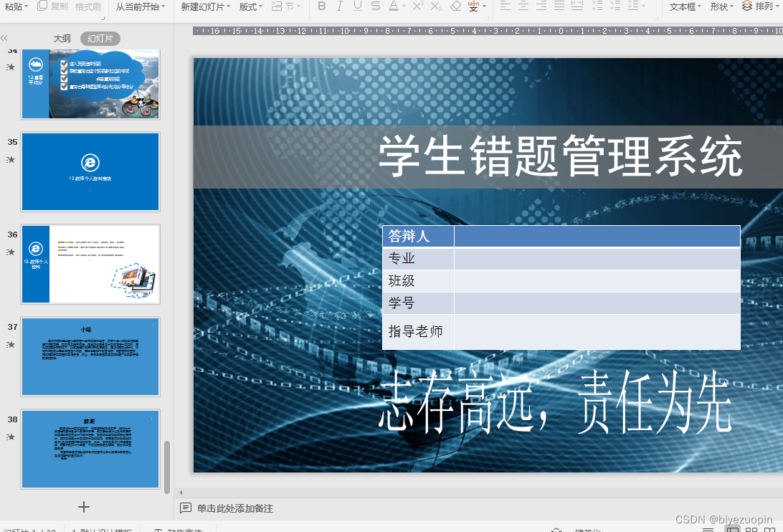Clear formatting with the eraser icon

coord(455,7)
